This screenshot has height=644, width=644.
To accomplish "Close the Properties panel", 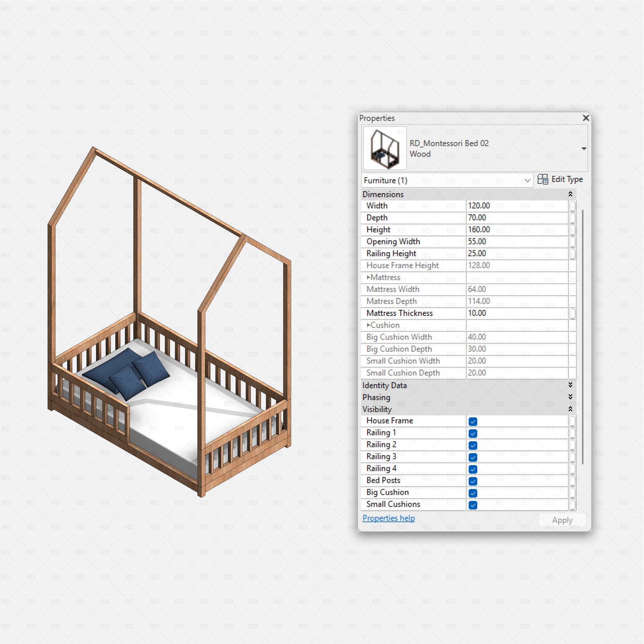I will click(x=586, y=118).
